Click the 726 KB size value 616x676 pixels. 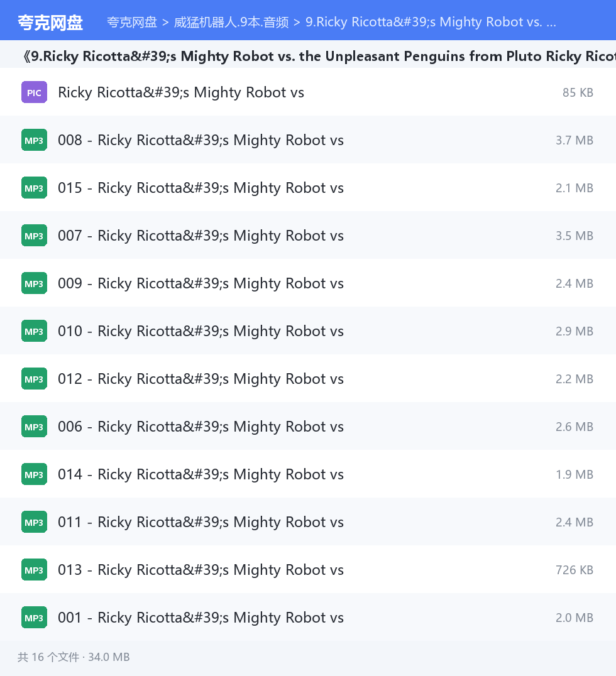point(574,570)
